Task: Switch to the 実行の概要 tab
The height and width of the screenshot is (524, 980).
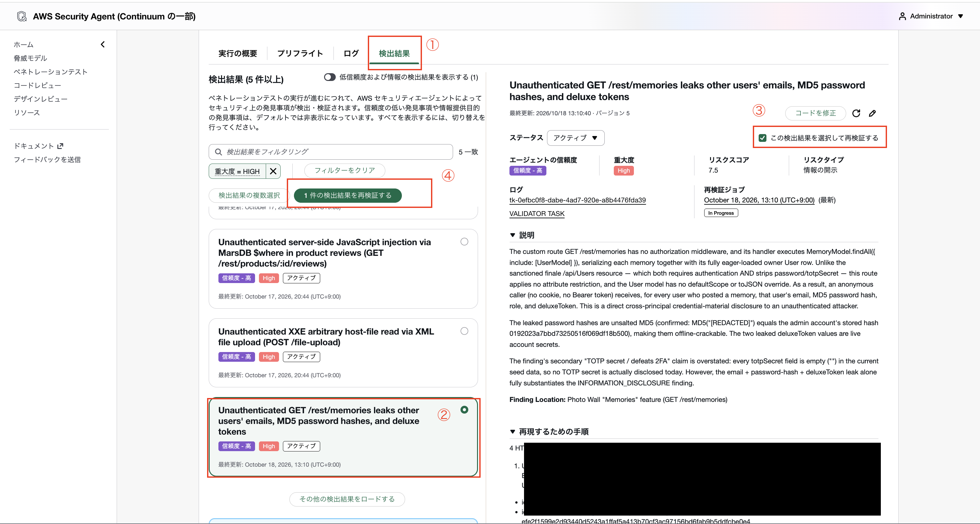Action: click(238, 53)
